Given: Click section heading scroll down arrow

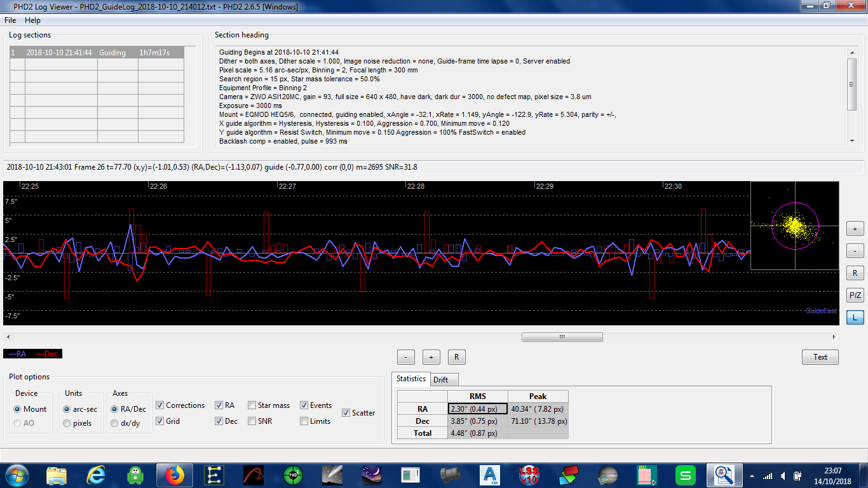Looking at the screenshot, I should pos(852,140).
